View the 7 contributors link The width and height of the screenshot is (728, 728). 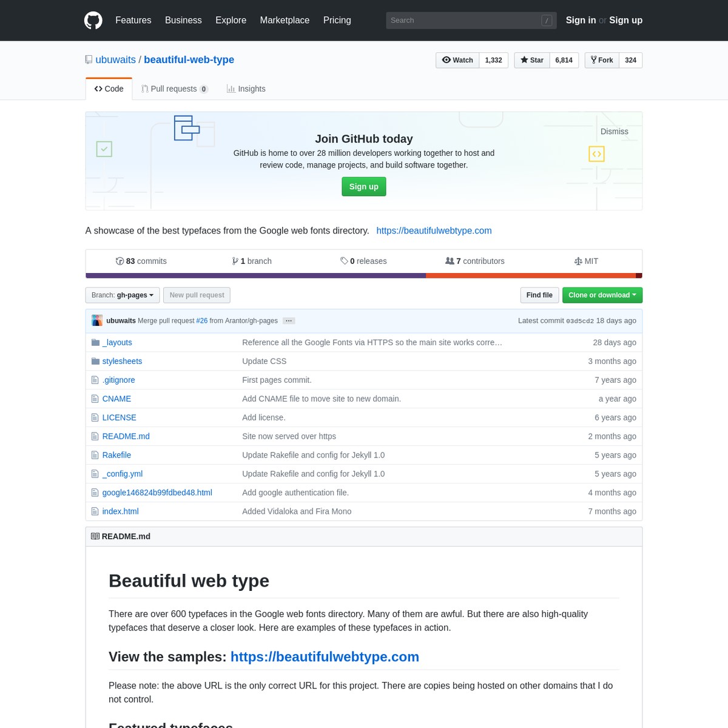tap(475, 261)
